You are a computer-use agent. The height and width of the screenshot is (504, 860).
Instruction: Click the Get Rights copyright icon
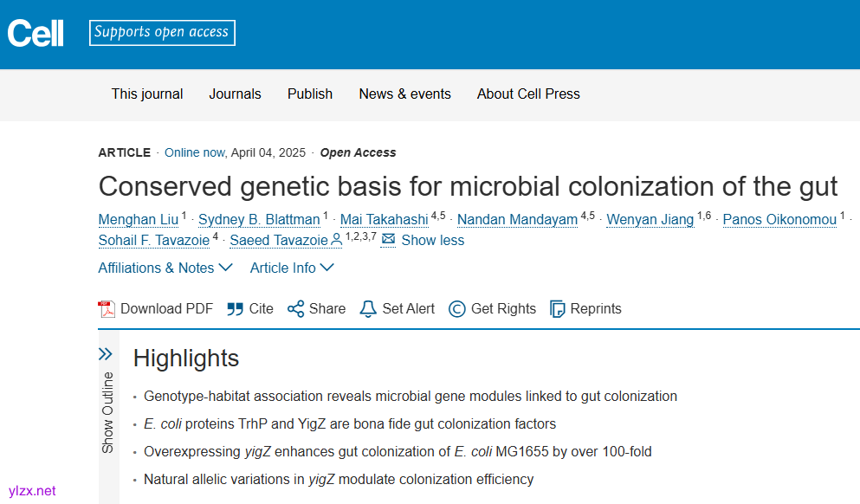(x=457, y=309)
